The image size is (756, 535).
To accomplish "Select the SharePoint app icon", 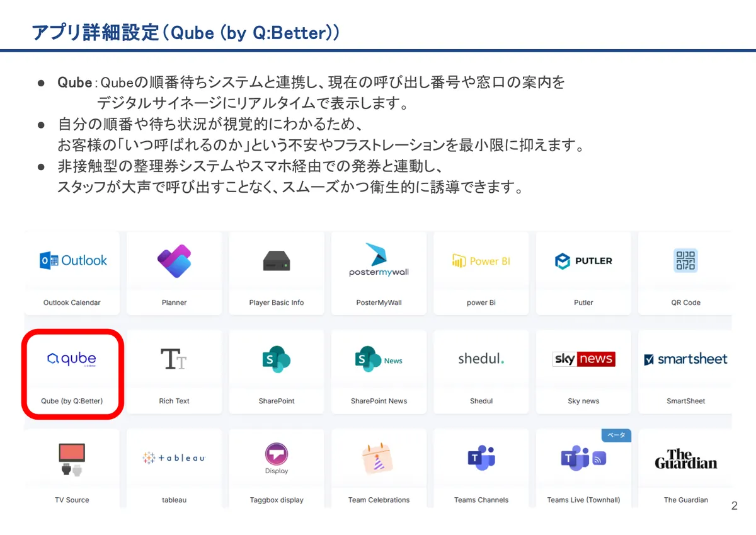I will 277,359.
